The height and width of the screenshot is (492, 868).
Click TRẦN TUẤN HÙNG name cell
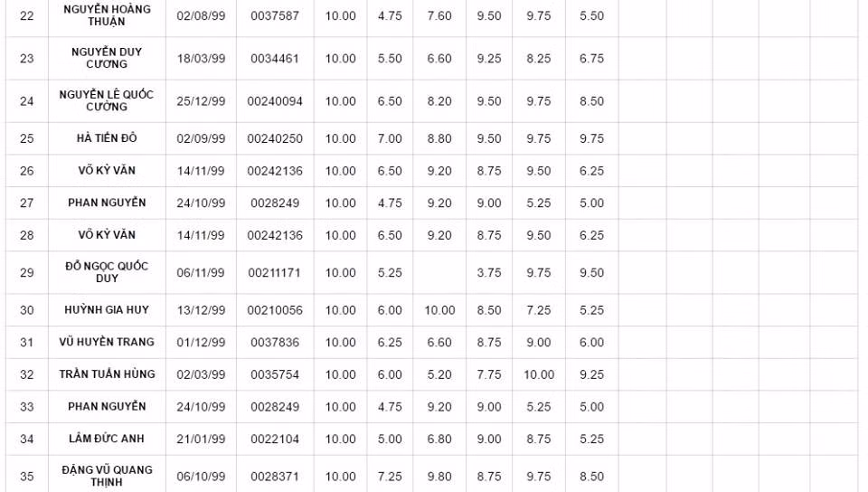(x=107, y=374)
